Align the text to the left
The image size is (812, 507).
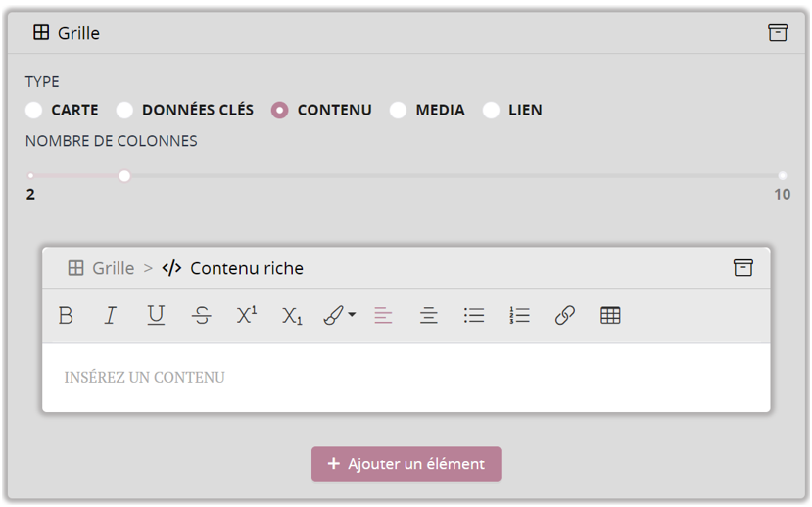click(x=383, y=315)
